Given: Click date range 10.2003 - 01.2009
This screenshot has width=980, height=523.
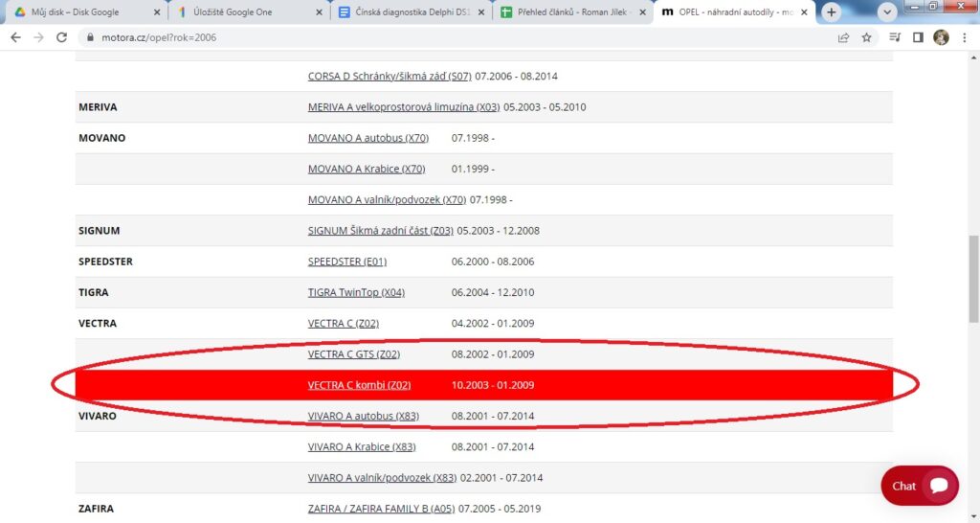Looking at the screenshot, I should (493, 385).
